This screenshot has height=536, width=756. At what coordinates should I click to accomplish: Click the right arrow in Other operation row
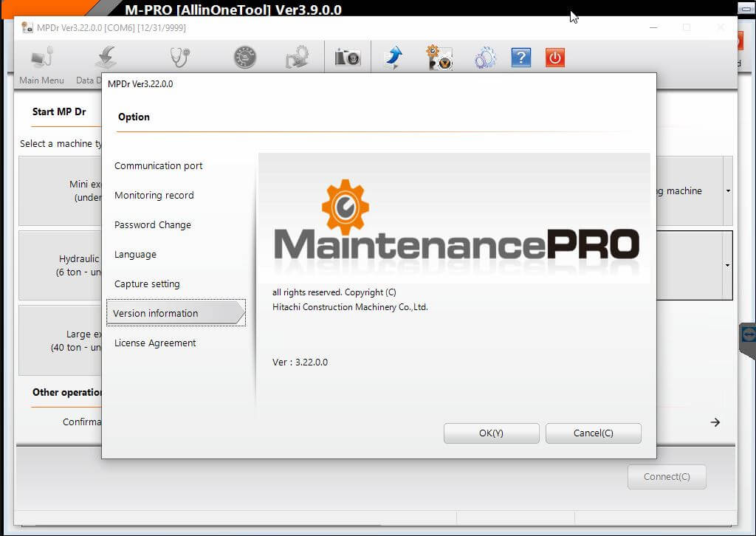[715, 422]
